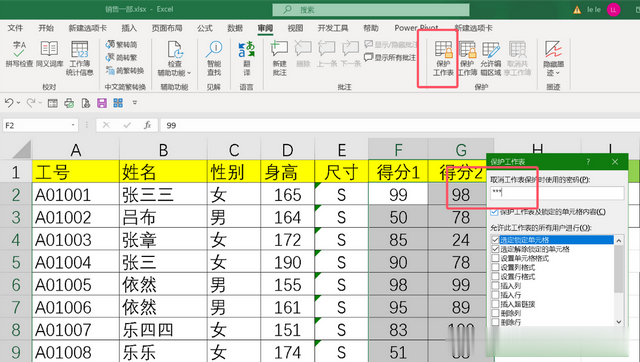640x362 pixels.
Task: Click the help question mark in 保护工作表 dialog
Action: 588,162
